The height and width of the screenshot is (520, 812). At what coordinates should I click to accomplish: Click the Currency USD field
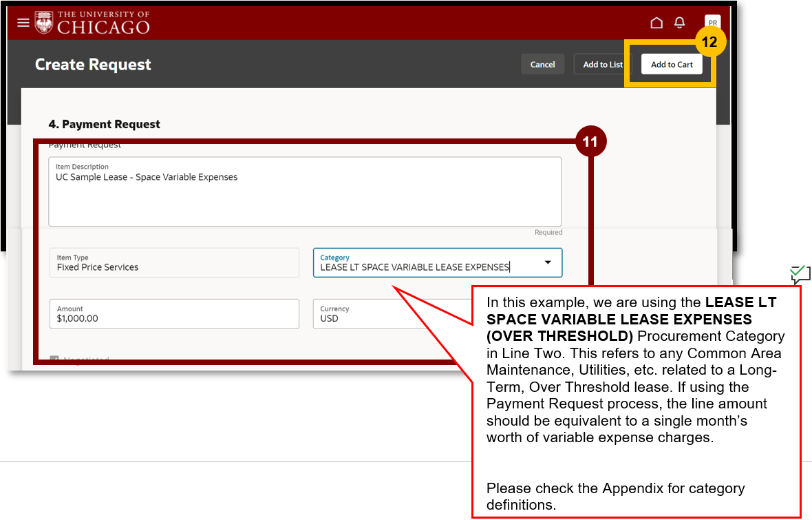click(392, 313)
